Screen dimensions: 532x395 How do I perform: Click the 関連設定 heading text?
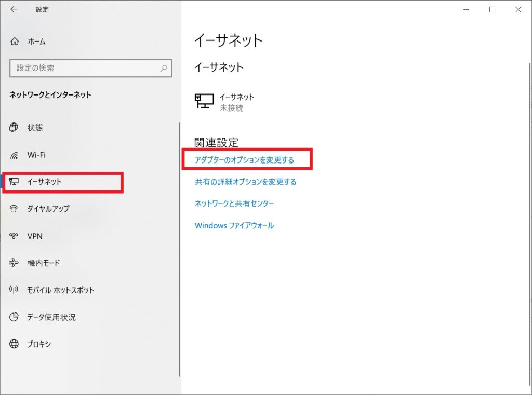point(216,142)
